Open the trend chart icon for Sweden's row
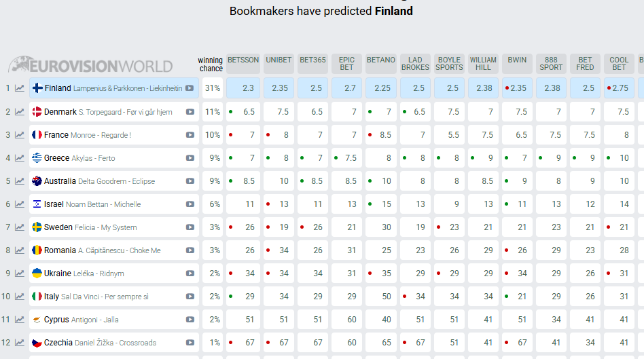The image size is (644, 359). [x=20, y=227]
